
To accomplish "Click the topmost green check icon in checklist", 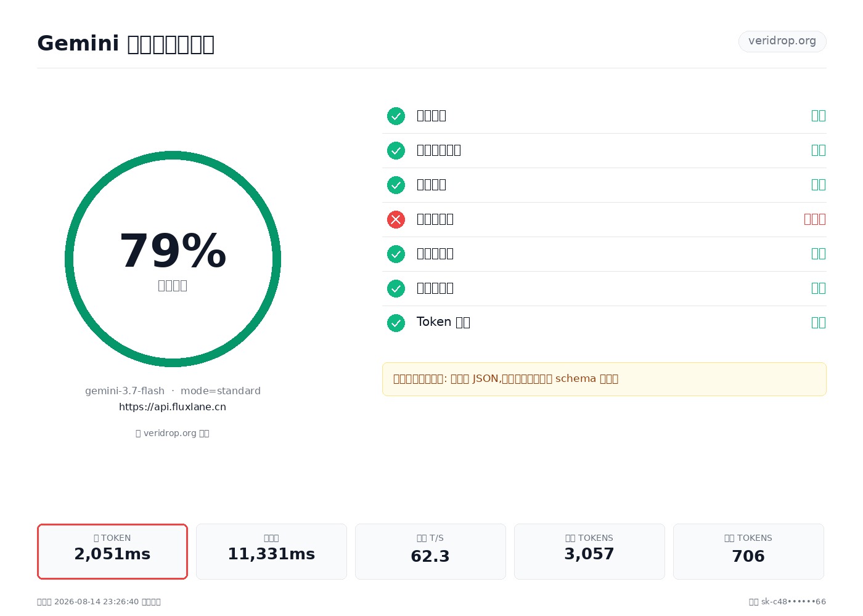I will pyautogui.click(x=396, y=116).
